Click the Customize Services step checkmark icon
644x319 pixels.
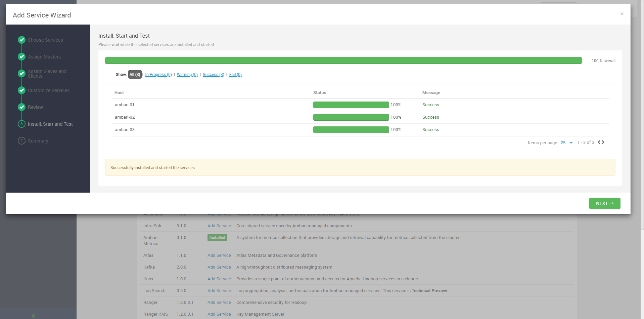click(x=21, y=90)
